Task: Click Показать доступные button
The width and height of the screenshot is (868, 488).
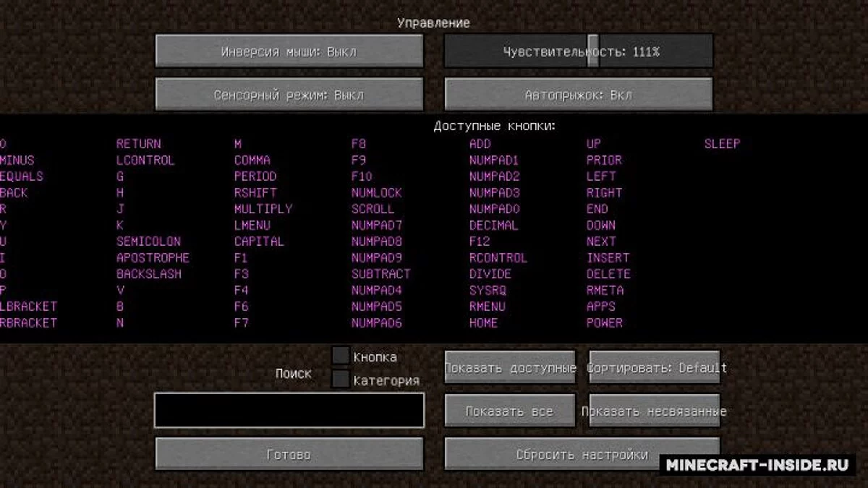Action: click(x=510, y=368)
